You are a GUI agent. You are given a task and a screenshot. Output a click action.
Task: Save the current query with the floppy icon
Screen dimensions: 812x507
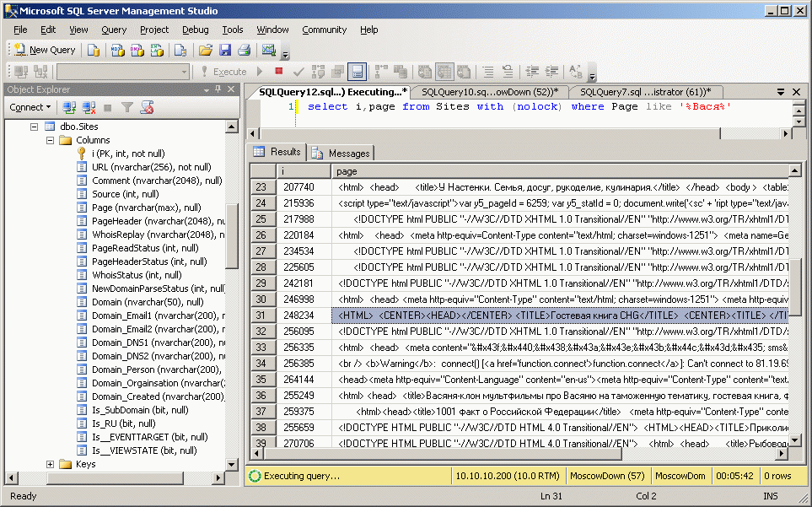point(225,50)
